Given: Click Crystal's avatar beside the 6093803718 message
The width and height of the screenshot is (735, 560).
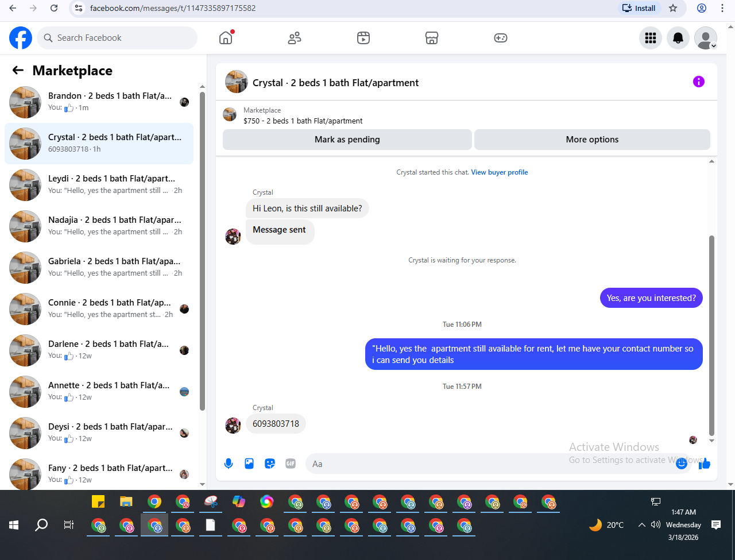Looking at the screenshot, I should (233, 426).
